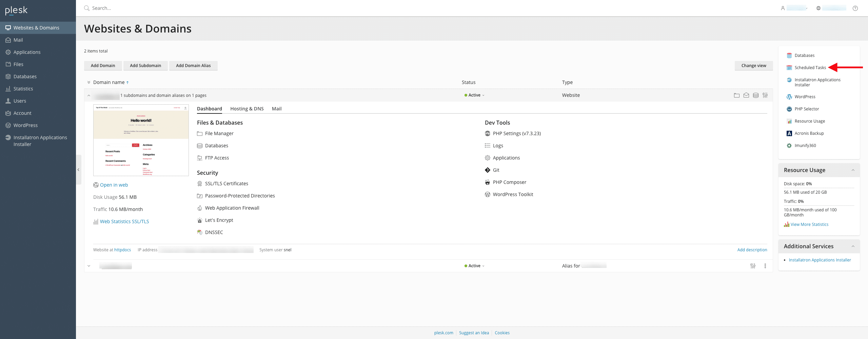Screen dimensions: 868x339
Task: Open WordPress in the left sidebar
Action: click(x=38, y=125)
